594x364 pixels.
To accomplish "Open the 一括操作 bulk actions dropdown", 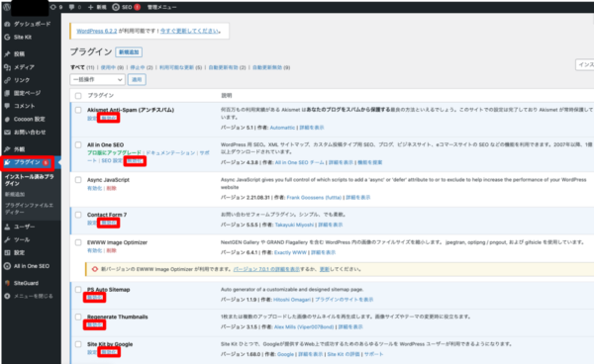I will pos(97,79).
